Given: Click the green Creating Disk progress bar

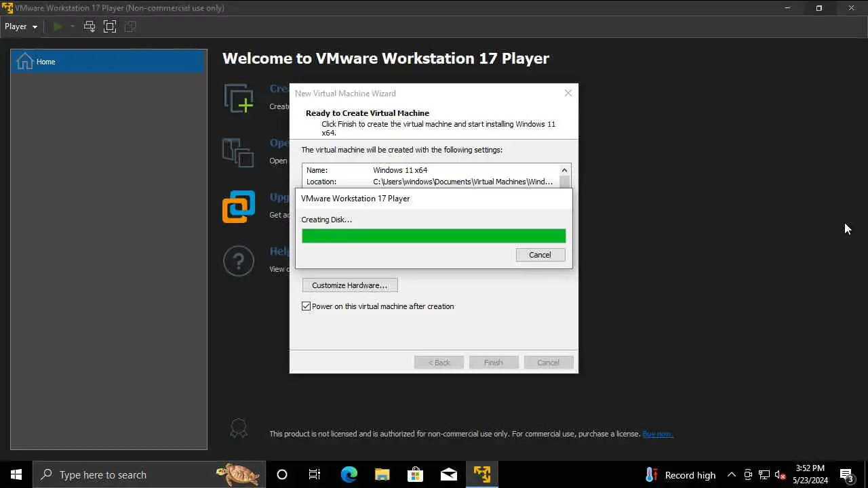Looking at the screenshot, I should 434,236.
